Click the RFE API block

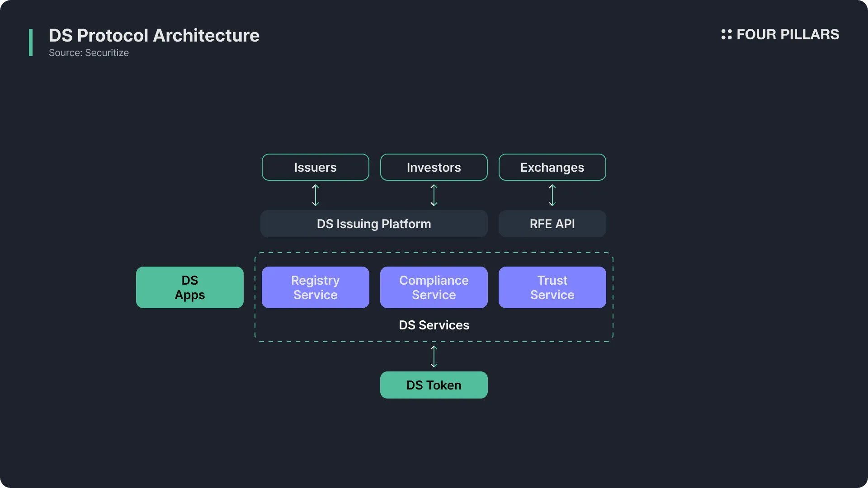pos(552,224)
